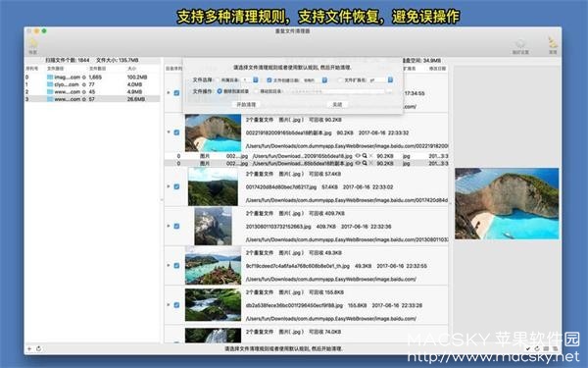Toggle the 文件创建日期 checkbox in the dialog

pyautogui.click(x=269, y=80)
